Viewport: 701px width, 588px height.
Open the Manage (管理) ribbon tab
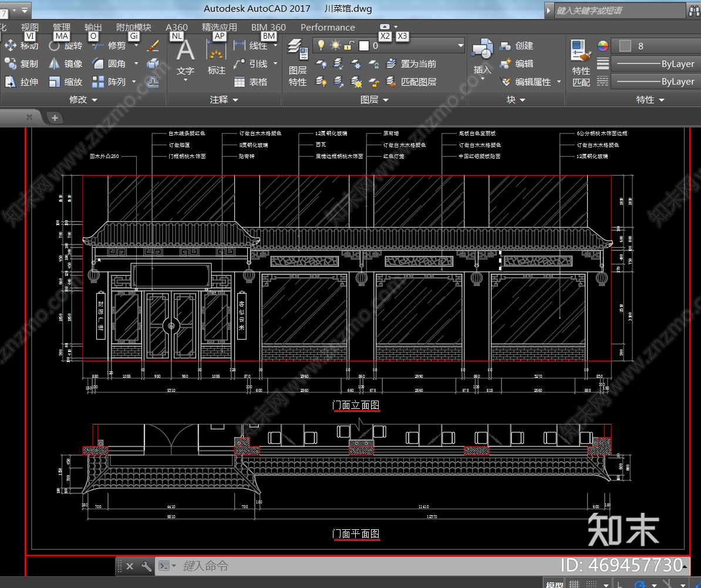62,27
